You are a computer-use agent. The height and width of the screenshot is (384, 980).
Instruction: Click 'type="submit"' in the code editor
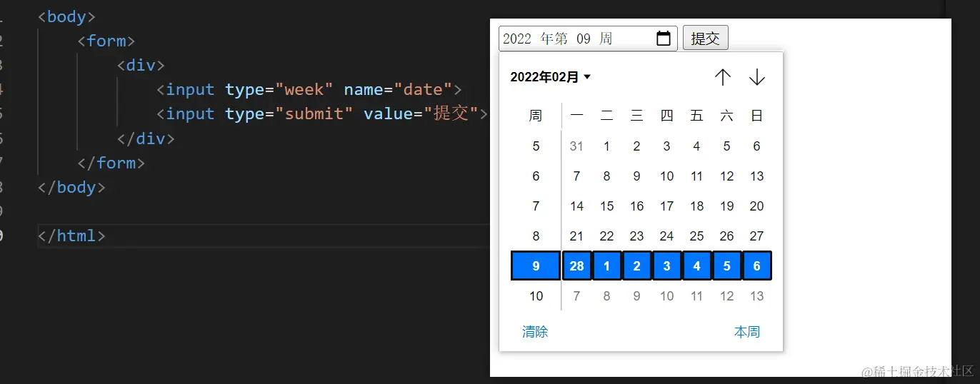pos(289,114)
